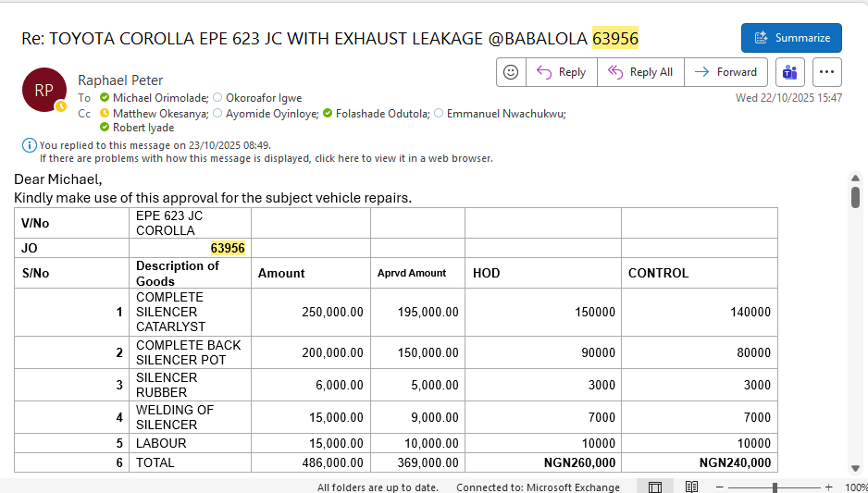Click the zoom slider handle

(775, 487)
